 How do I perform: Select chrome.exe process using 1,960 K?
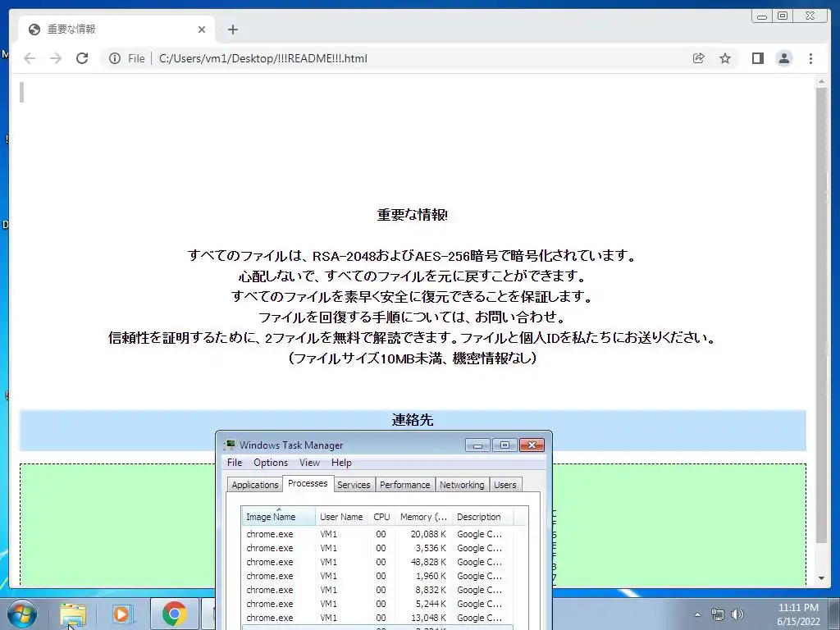pyautogui.click(x=377, y=576)
